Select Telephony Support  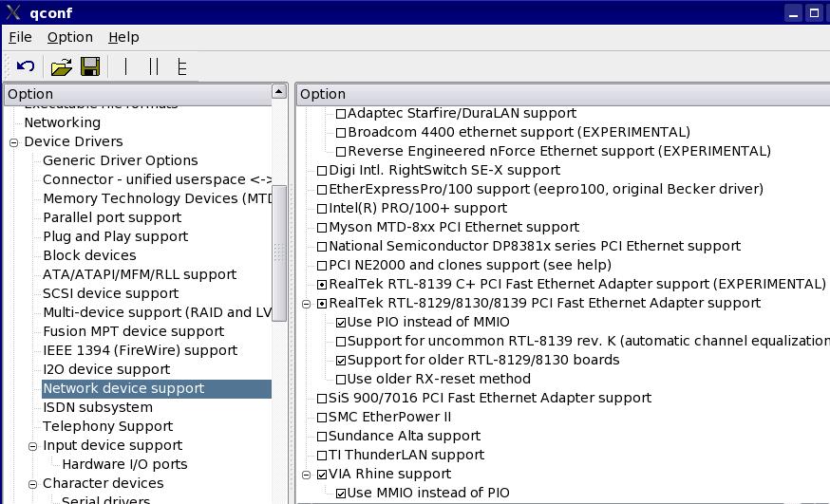[108, 426]
